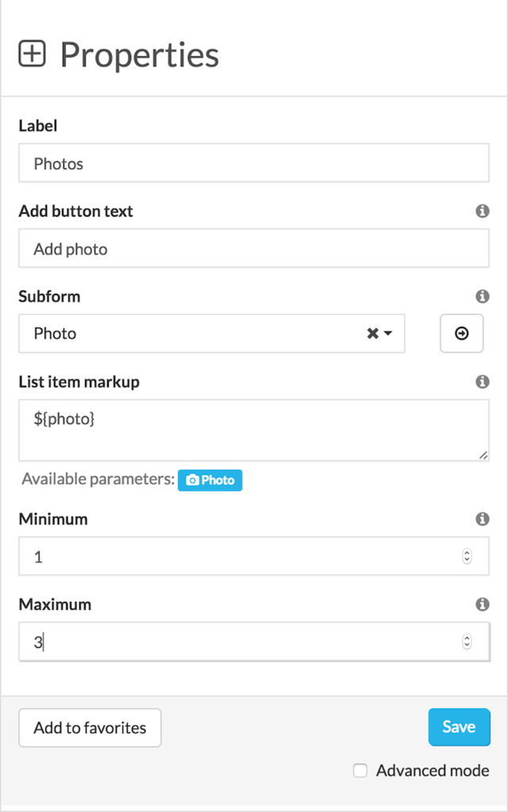Open the Photo subform select box
The width and height of the screenshot is (508, 812).
[211, 334]
